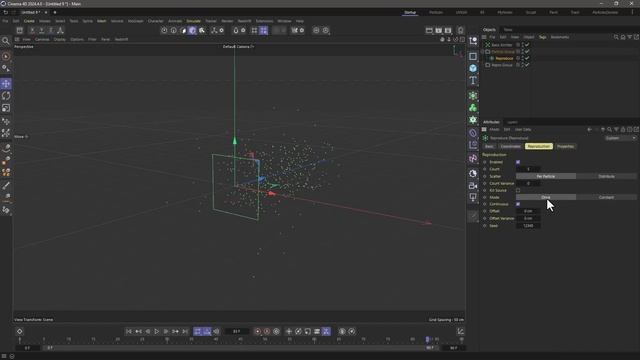
Task: Open the Attributes search icon
Action: point(609,129)
